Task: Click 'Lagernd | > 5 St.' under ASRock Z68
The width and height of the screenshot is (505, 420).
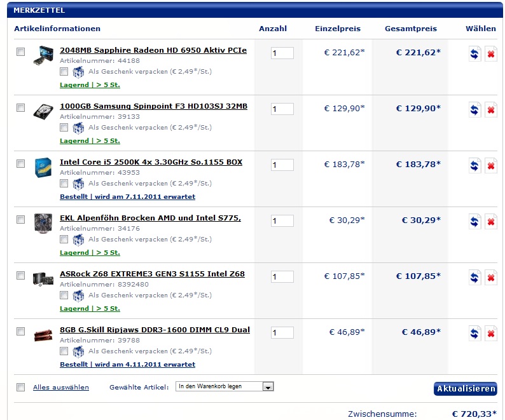Action: (x=90, y=309)
